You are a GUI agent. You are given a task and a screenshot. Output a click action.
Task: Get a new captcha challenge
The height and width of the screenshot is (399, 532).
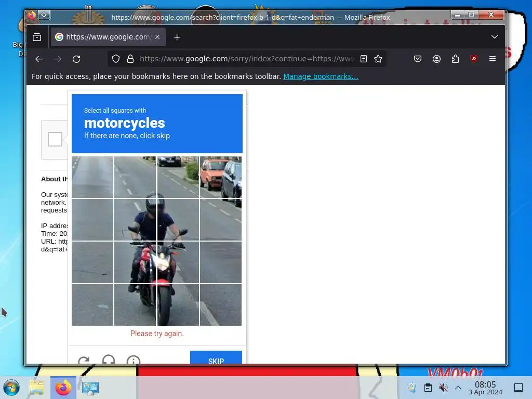[x=84, y=360]
